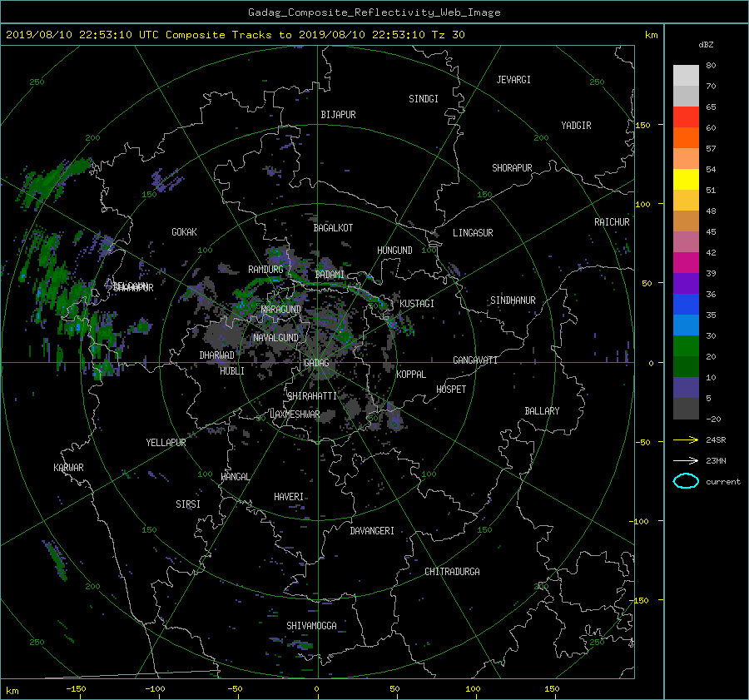The height and width of the screenshot is (700, 749).
Task: Click the GANGAVATI city label
Action: (x=475, y=360)
